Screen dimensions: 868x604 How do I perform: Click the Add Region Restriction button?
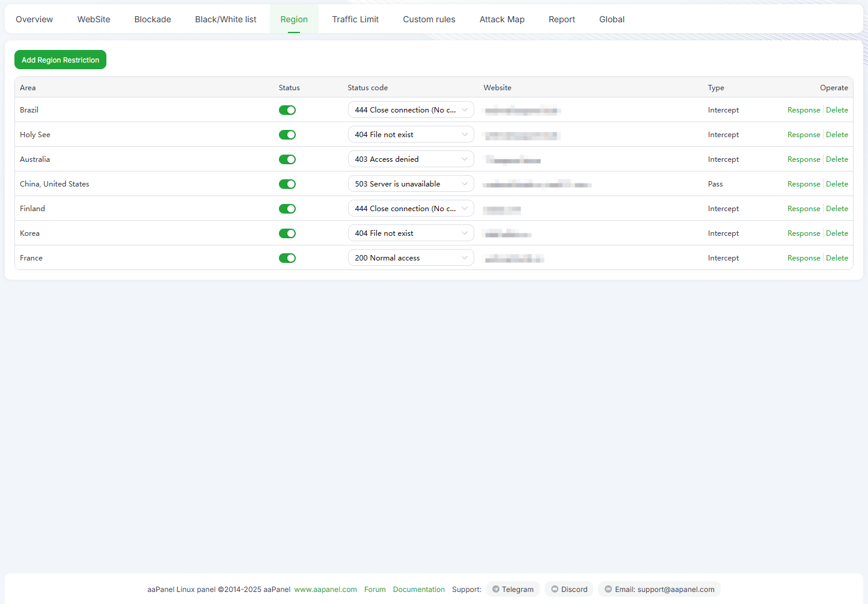click(x=60, y=60)
